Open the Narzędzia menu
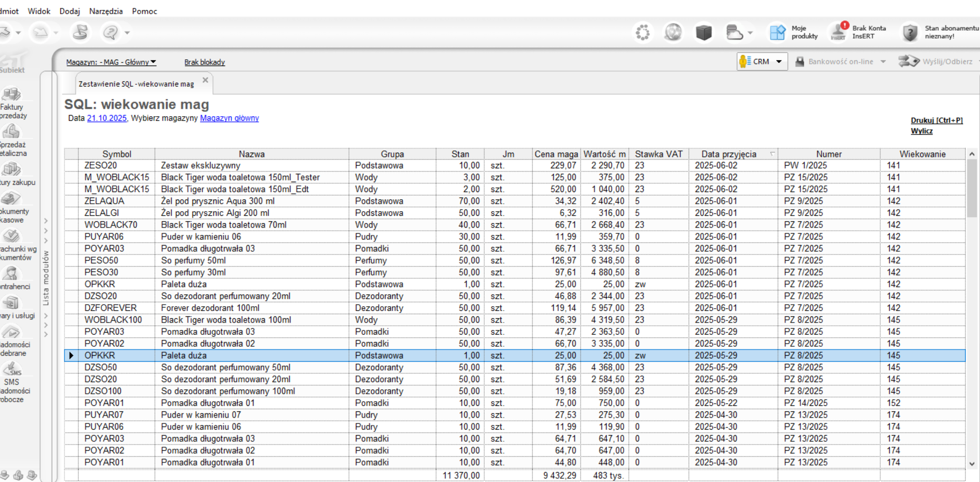 point(106,11)
